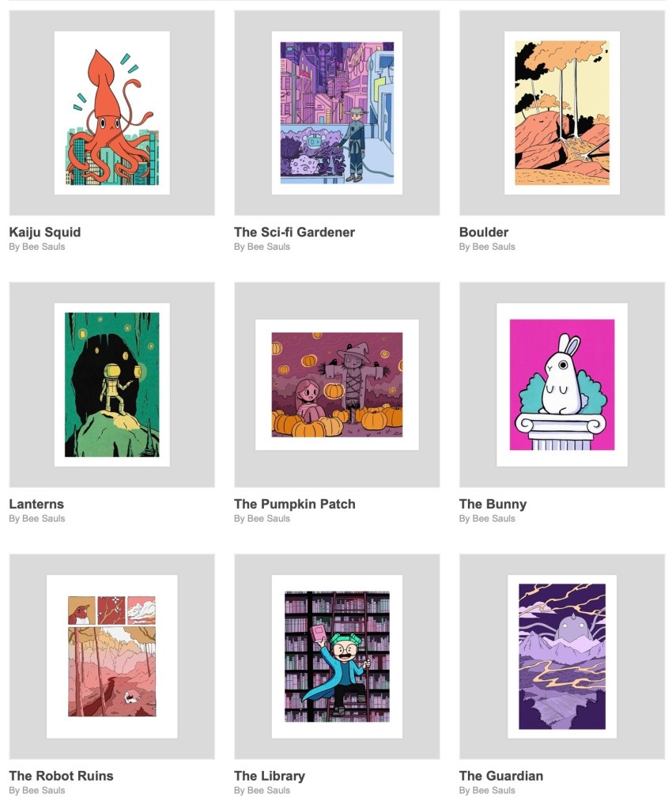This screenshot has height=809, width=672.
Task: Open The Robot Ruins comic-panel artwork
Action: pyautogui.click(x=112, y=656)
